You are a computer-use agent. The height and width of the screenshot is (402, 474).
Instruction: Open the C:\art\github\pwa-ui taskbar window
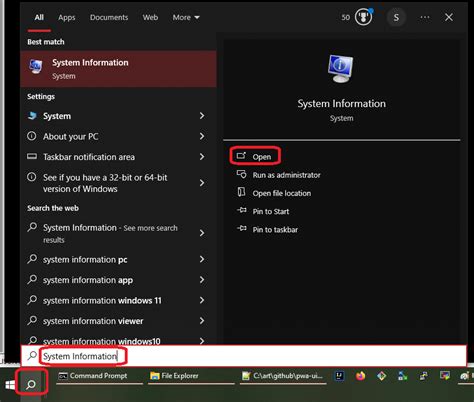283,376
